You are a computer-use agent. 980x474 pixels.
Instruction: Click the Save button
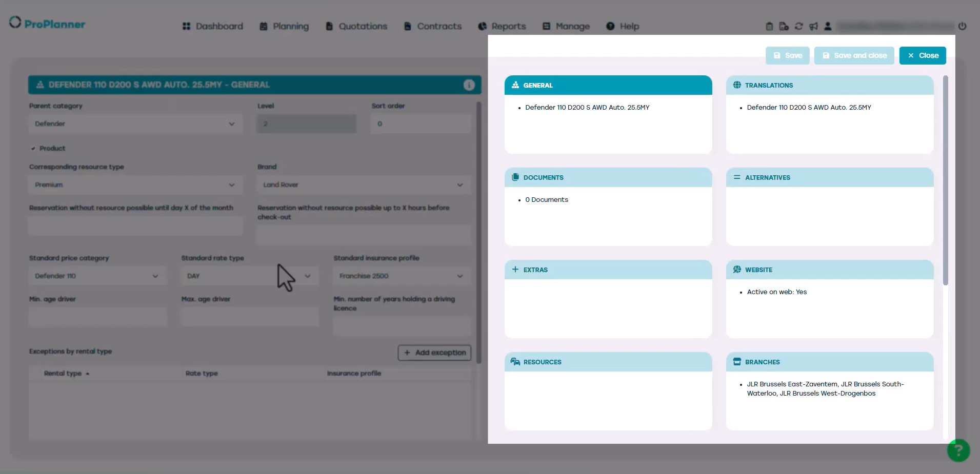pos(788,55)
